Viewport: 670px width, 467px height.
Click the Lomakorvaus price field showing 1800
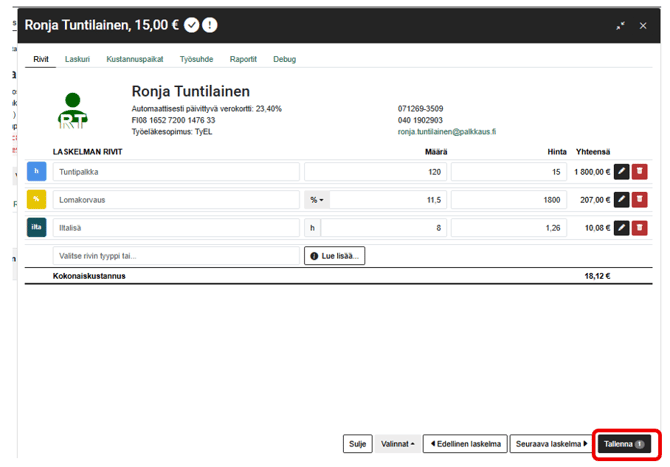509,200
